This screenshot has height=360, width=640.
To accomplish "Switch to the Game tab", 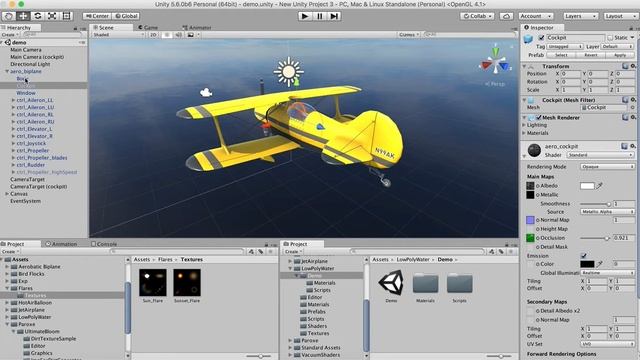I will pos(148,27).
